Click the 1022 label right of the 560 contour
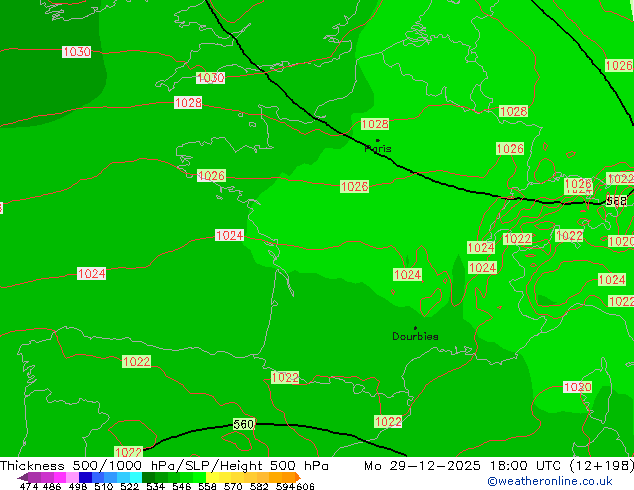The height and width of the screenshot is (490, 634). click(x=388, y=422)
